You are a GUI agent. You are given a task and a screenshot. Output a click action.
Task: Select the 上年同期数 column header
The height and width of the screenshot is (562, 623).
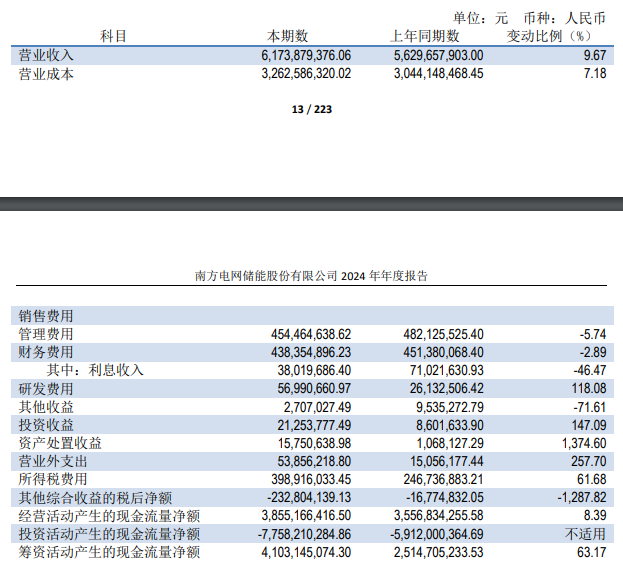click(425, 36)
